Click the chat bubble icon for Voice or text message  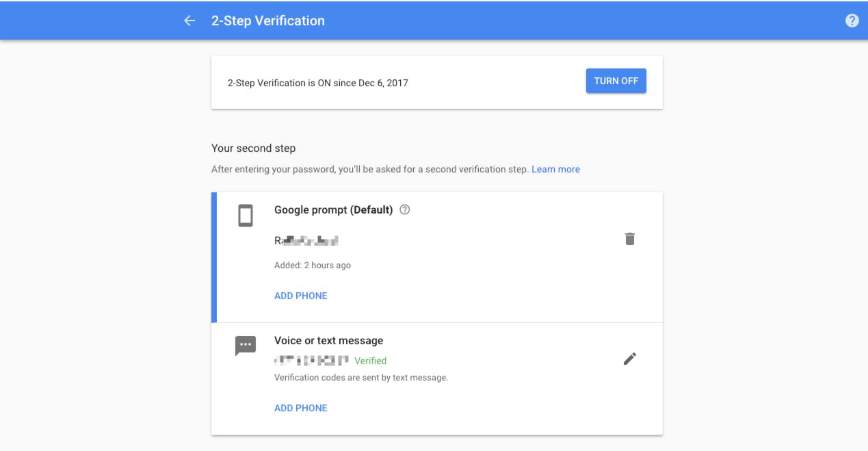click(x=244, y=344)
